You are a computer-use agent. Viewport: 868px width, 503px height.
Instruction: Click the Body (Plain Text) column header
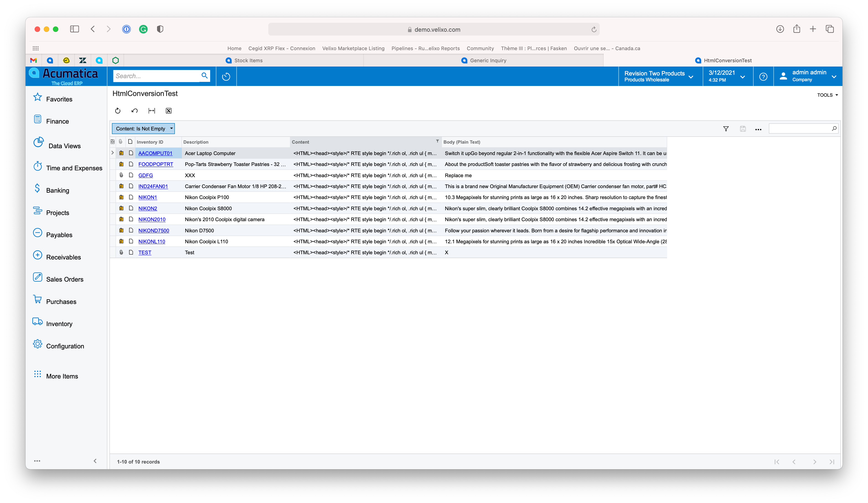(554, 142)
